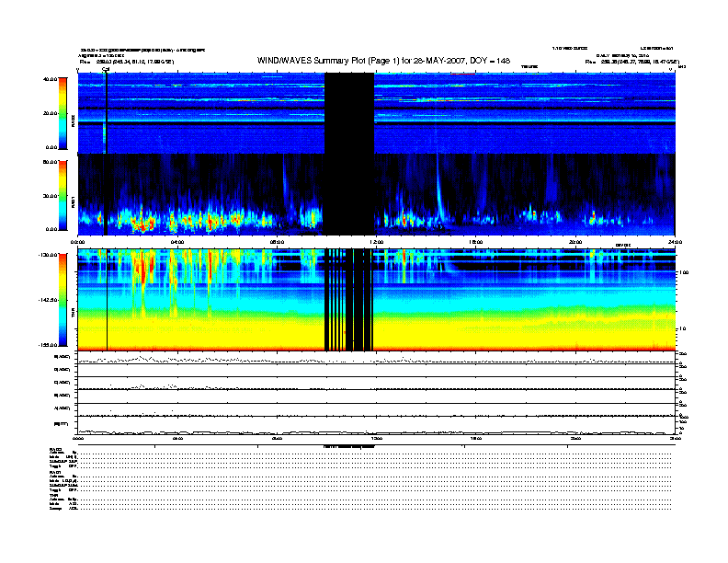This screenshot has height=563, width=728.
Task: Click the 16:00 label on bottom time axis
Action: 476,439
